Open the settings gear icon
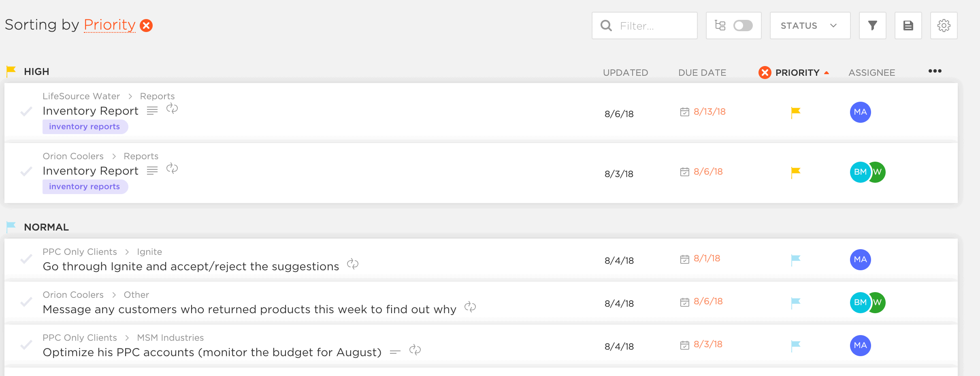This screenshot has height=376, width=980. (x=944, y=26)
